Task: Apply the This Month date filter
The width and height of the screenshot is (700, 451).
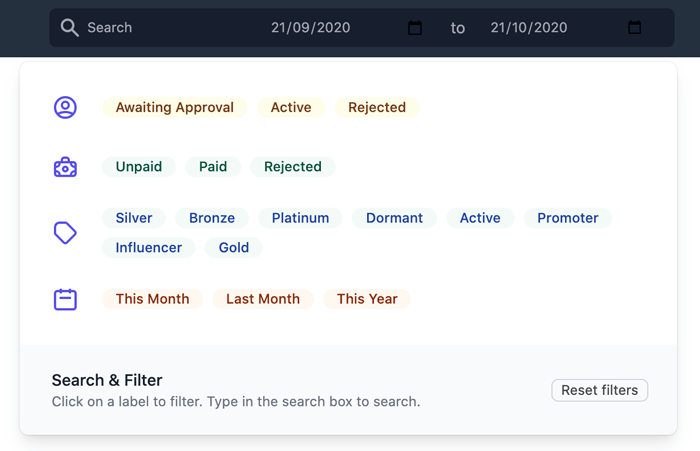Action: 153,299
